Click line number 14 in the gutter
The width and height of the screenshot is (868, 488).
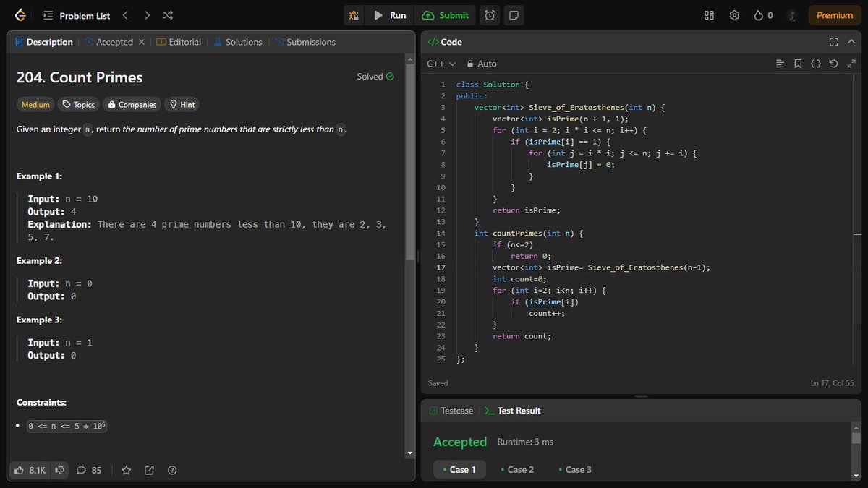coord(441,234)
